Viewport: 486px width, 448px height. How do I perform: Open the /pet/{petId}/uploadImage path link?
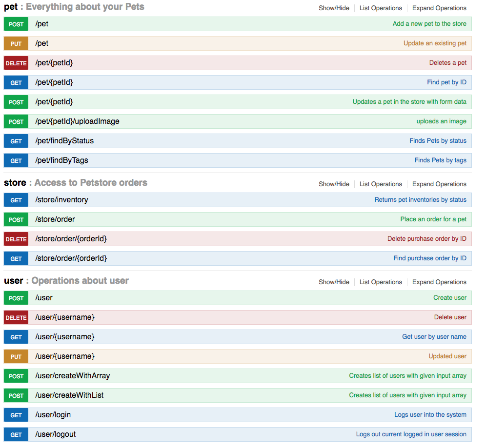[x=77, y=121]
